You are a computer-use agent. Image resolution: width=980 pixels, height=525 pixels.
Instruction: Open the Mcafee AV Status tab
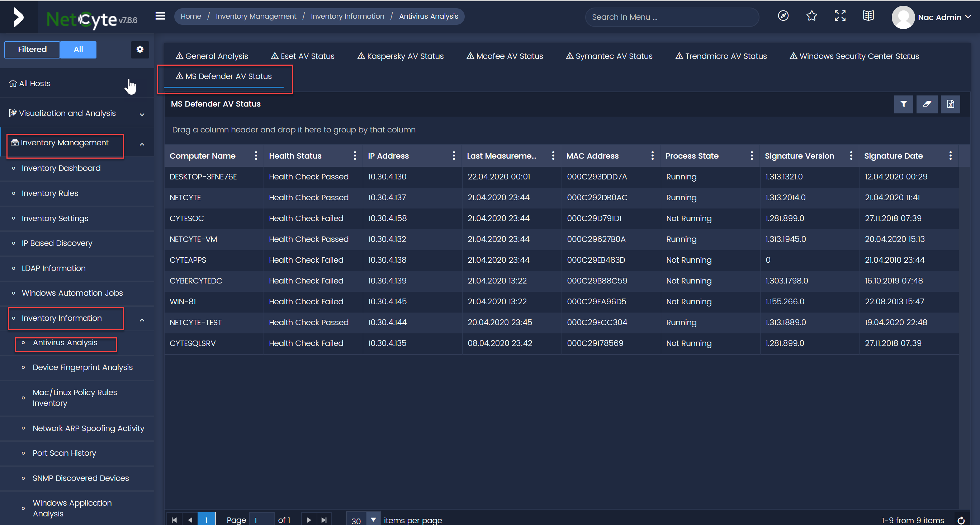[x=505, y=56]
